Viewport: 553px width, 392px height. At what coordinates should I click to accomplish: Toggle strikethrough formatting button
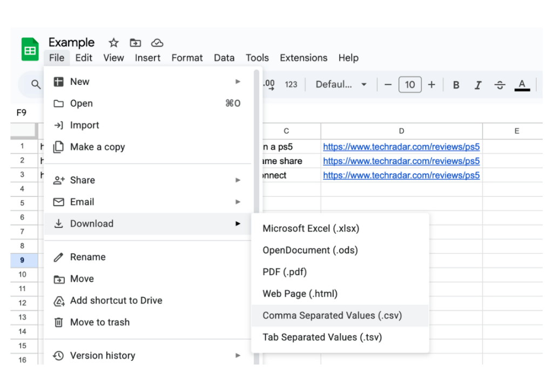tap(500, 85)
